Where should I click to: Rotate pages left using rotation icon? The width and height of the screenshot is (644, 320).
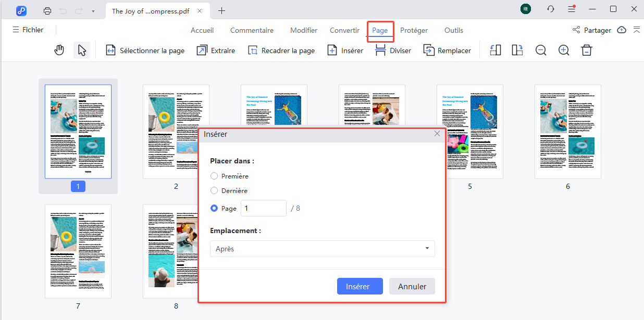point(495,49)
